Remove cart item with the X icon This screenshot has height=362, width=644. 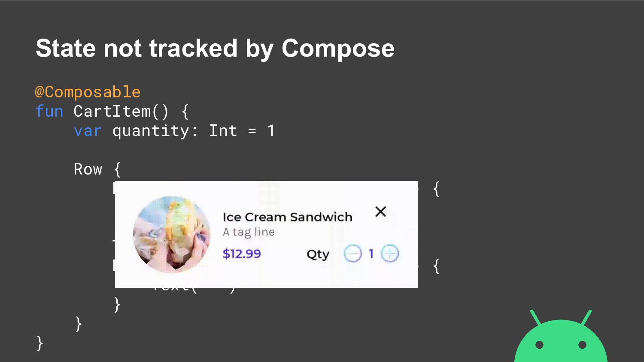click(381, 211)
